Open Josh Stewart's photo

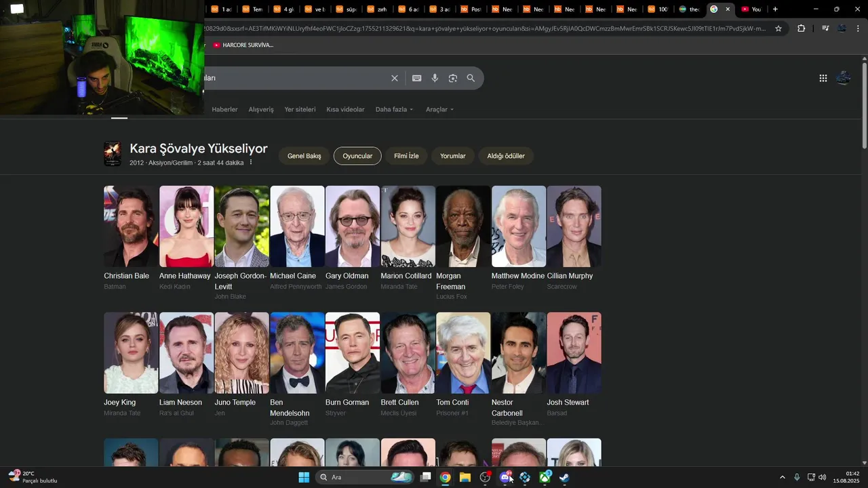click(x=574, y=353)
